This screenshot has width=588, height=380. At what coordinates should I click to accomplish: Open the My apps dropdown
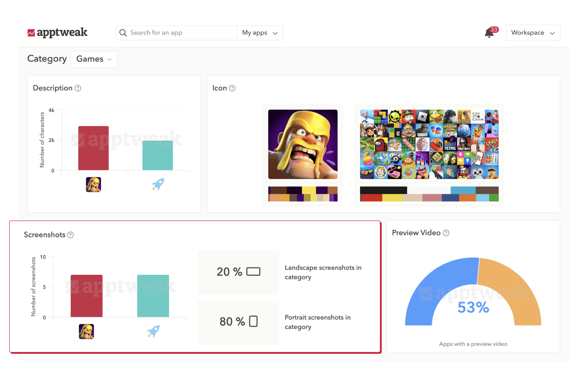tap(260, 33)
